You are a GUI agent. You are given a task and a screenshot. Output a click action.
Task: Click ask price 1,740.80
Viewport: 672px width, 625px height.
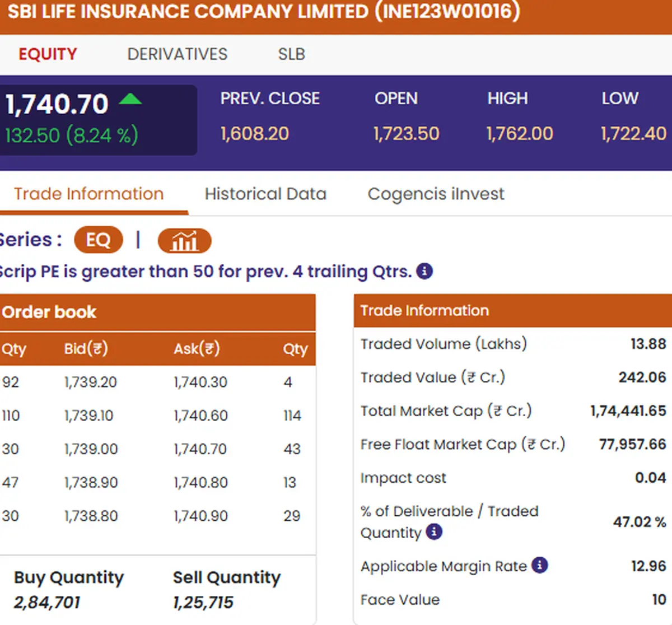200,483
